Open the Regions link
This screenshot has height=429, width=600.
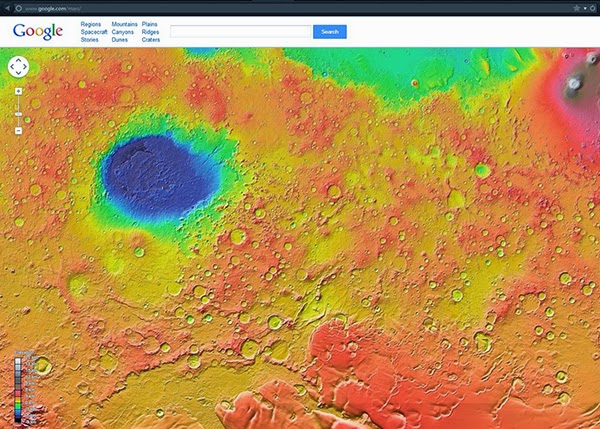(x=91, y=24)
